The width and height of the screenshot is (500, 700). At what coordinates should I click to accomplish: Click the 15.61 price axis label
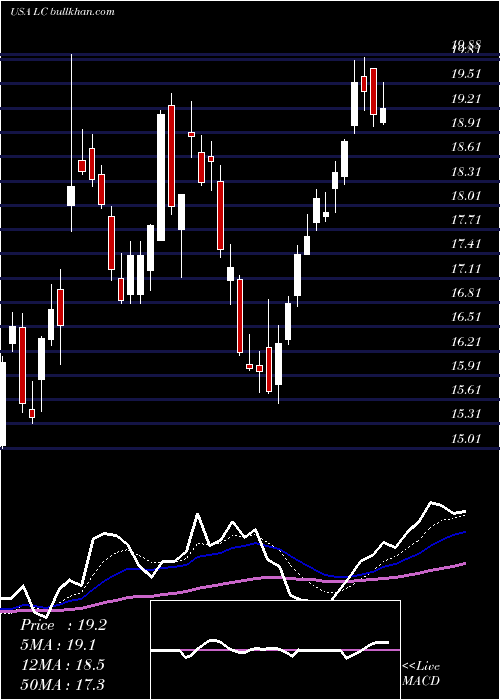[x=466, y=390]
